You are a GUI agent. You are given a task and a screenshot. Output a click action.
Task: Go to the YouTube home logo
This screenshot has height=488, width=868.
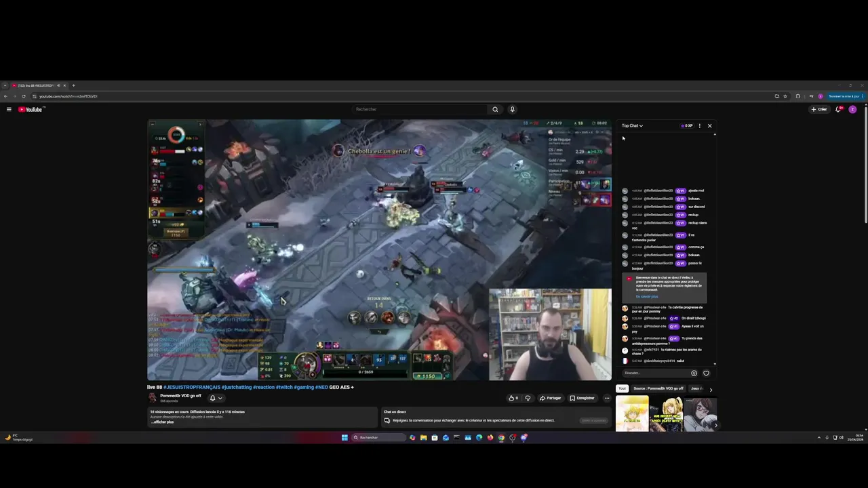[31, 109]
